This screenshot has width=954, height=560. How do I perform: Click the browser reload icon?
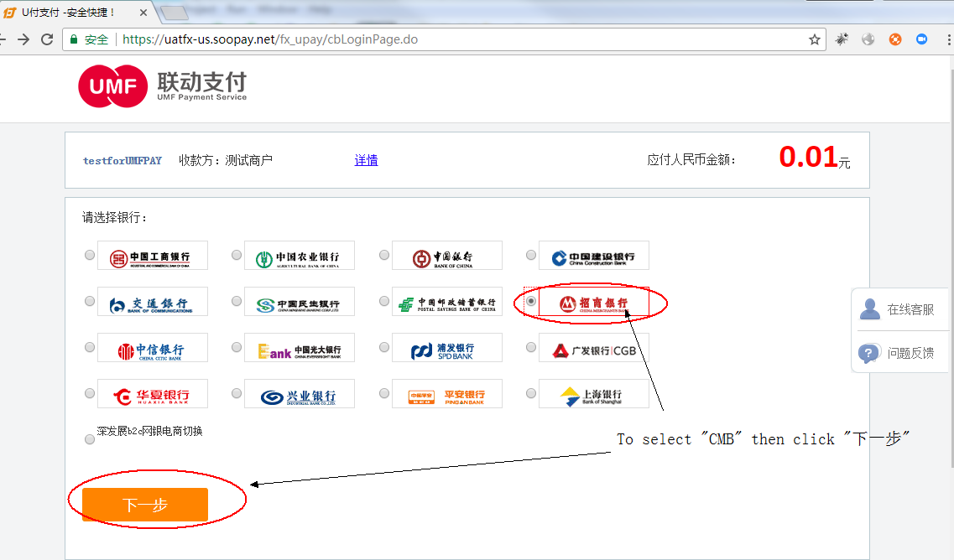point(48,39)
